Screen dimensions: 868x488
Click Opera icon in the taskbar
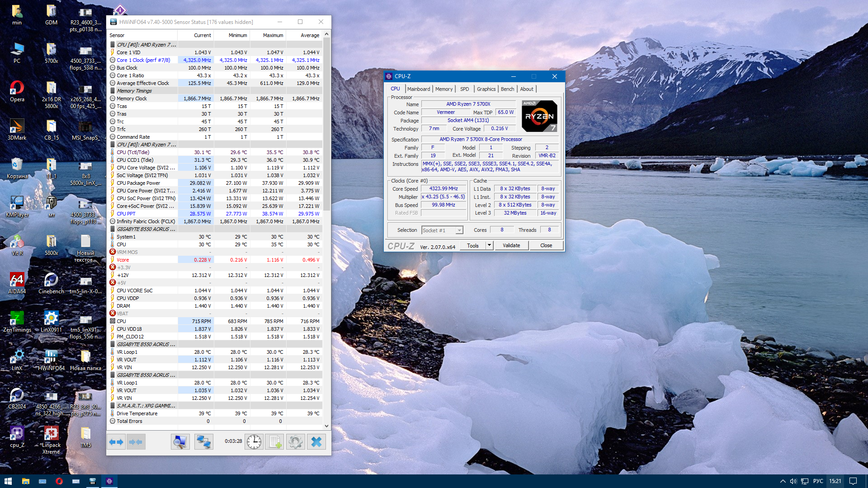59,481
